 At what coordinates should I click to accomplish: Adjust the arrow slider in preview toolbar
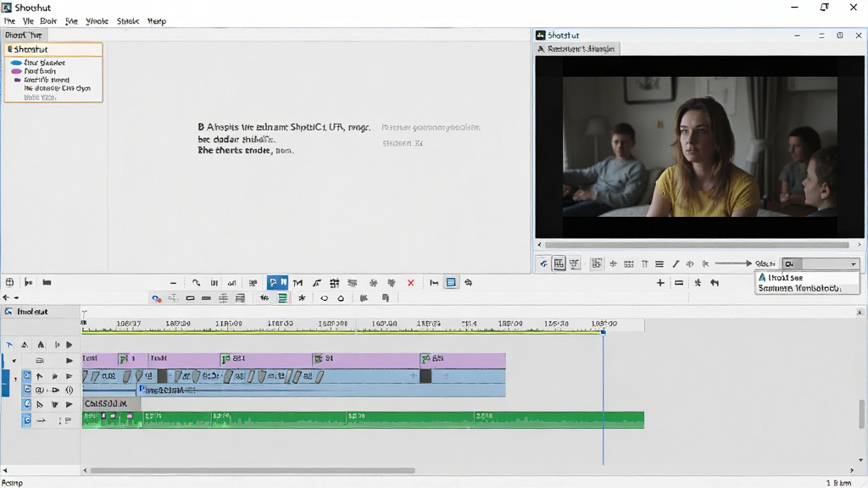(x=733, y=263)
